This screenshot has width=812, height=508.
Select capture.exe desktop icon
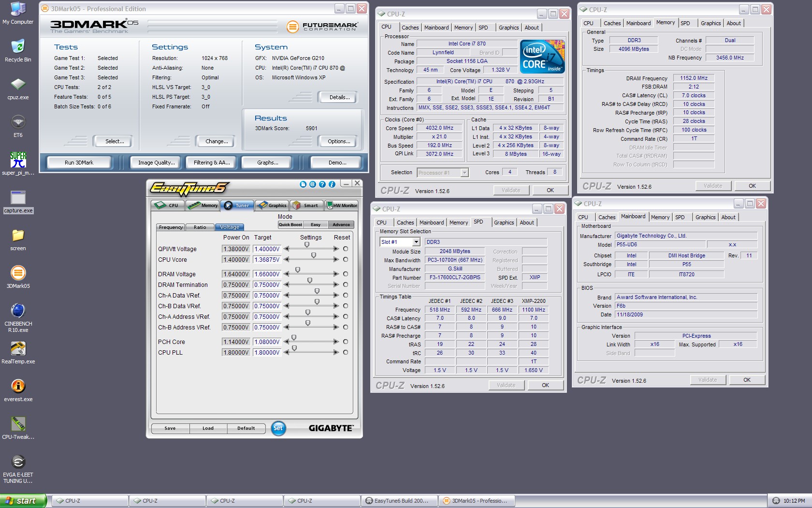tap(18, 202)
